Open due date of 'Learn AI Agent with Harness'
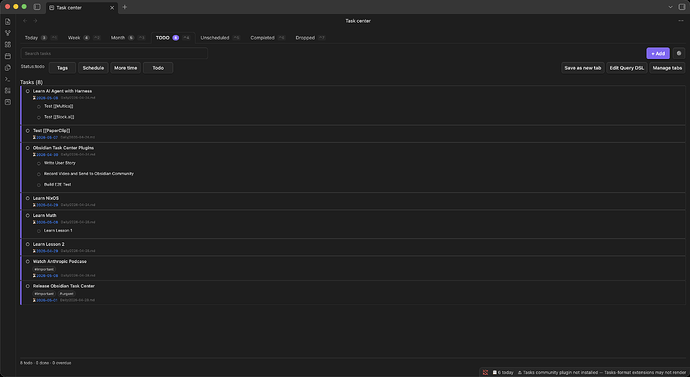690x377 pixels. tap(47, 98)
